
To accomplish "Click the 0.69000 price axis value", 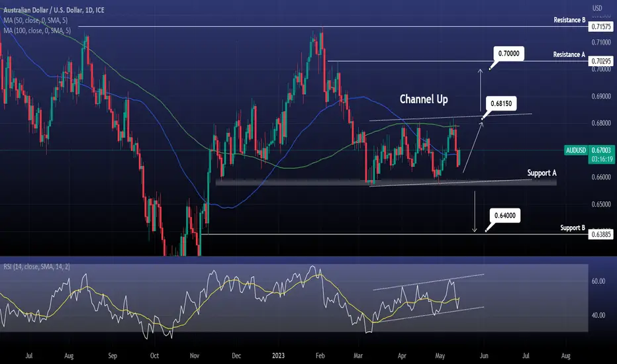I will tap(601, 97).
